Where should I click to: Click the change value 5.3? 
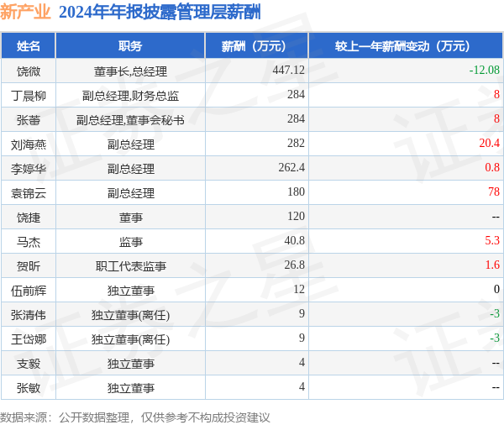492,240
